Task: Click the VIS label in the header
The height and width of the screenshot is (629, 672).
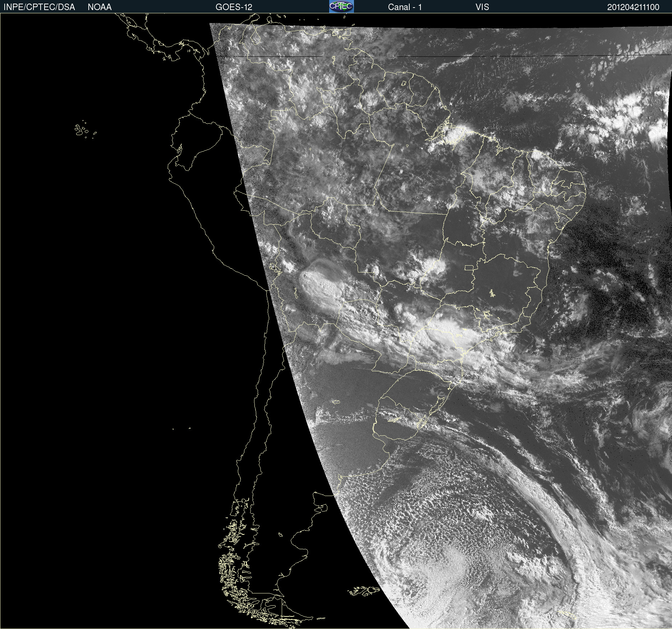Action: pos(482,7)
